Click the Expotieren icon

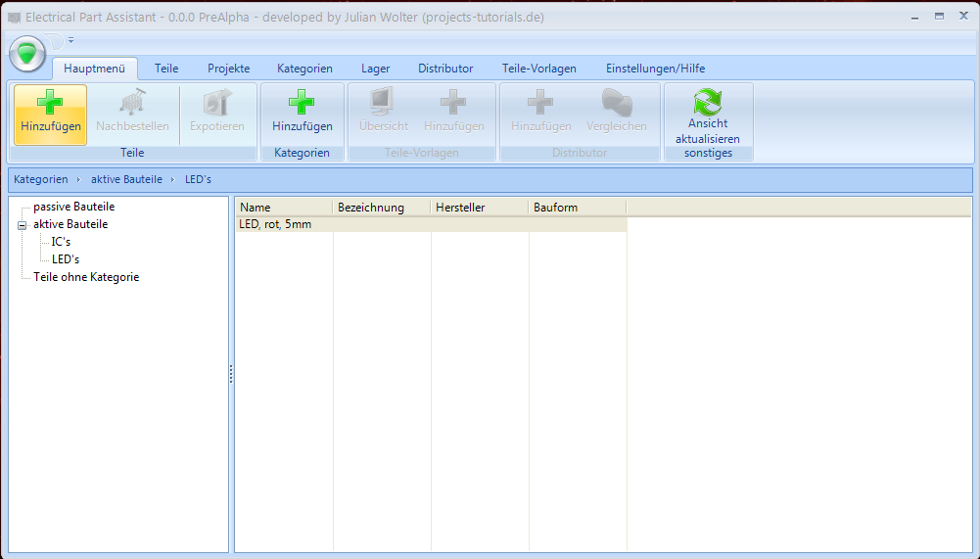[x=217, y=103]
